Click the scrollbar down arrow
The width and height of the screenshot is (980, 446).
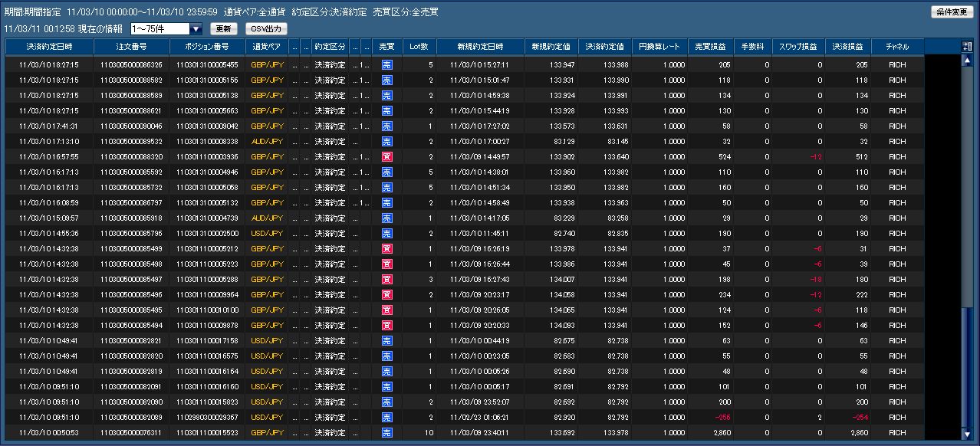[x=966, y=435]
